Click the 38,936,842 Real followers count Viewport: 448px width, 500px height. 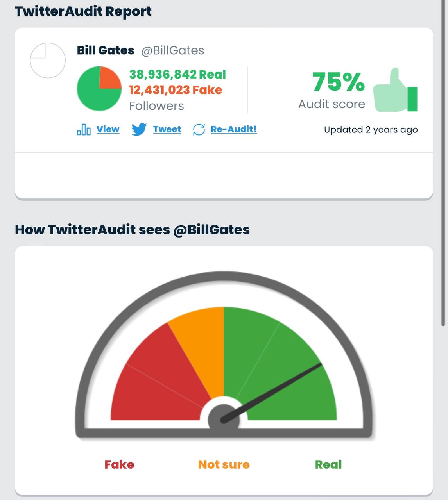177,74
